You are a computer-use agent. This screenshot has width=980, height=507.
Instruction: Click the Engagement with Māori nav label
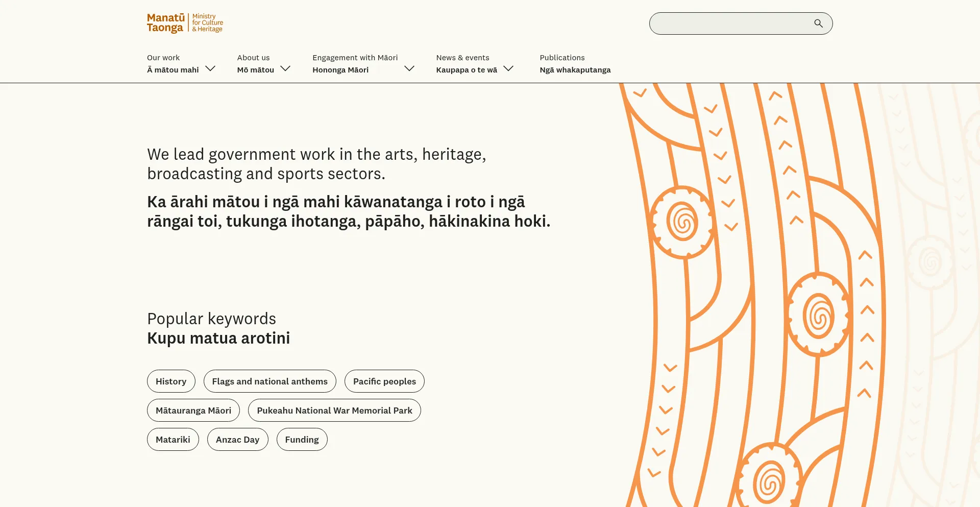(355, 64)
